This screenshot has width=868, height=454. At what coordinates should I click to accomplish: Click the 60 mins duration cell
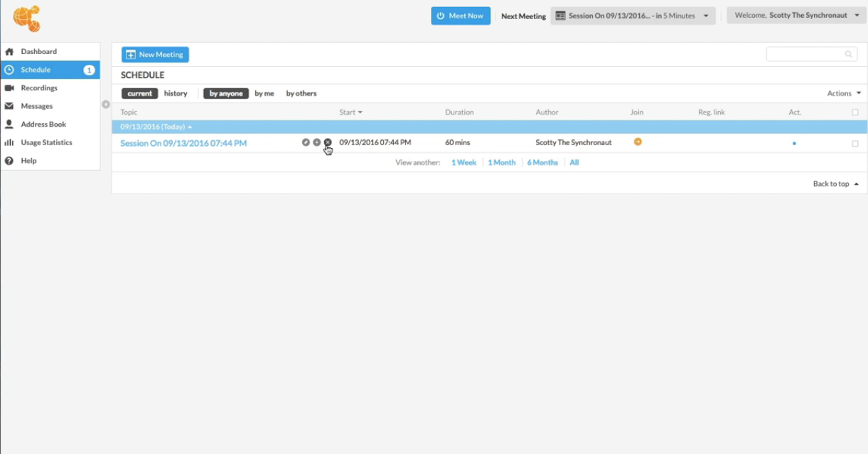tap(457, 142)
